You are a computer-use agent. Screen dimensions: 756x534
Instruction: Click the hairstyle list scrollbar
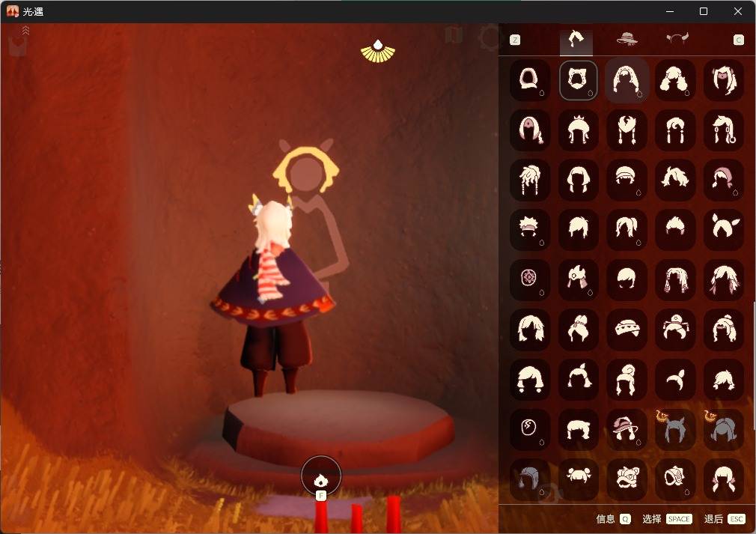(754, 365)
